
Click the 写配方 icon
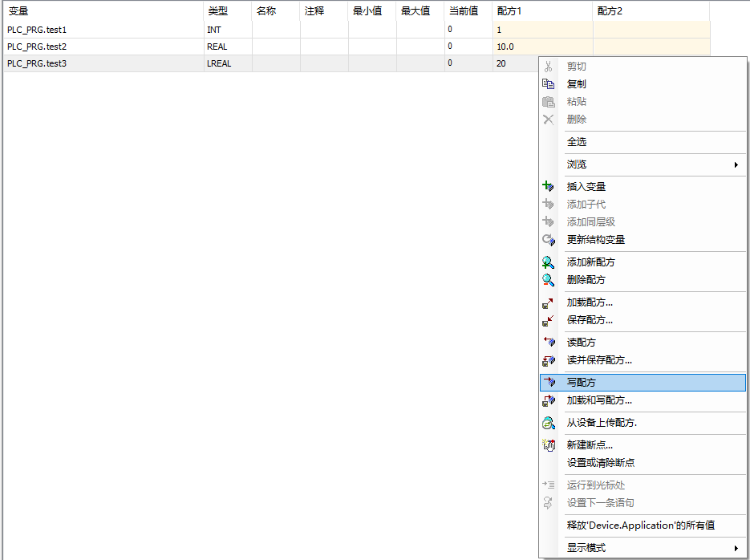(549, 382)
